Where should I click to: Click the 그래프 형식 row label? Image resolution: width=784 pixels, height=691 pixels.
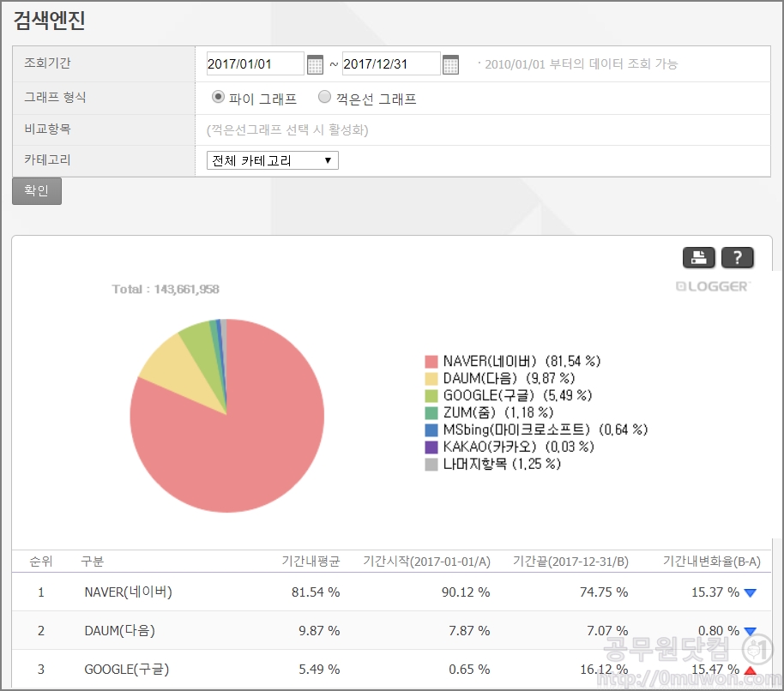[55, 97]
